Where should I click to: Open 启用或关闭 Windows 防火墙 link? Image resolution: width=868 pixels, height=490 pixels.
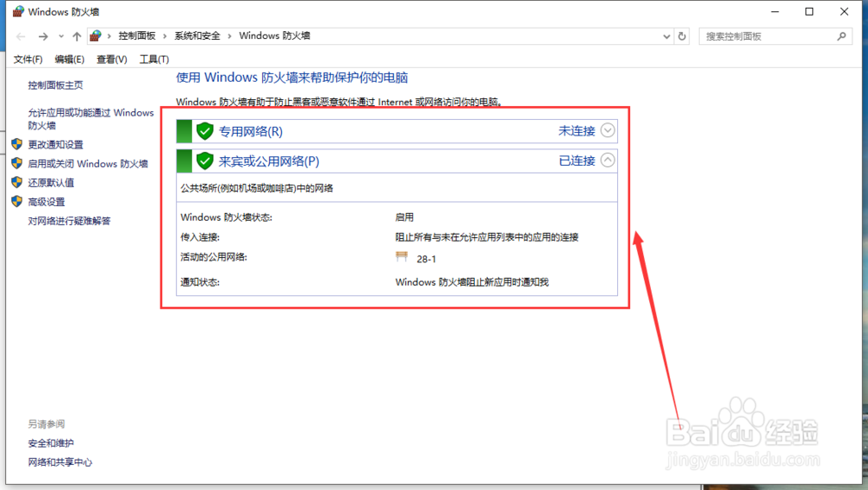coord(88,164)
